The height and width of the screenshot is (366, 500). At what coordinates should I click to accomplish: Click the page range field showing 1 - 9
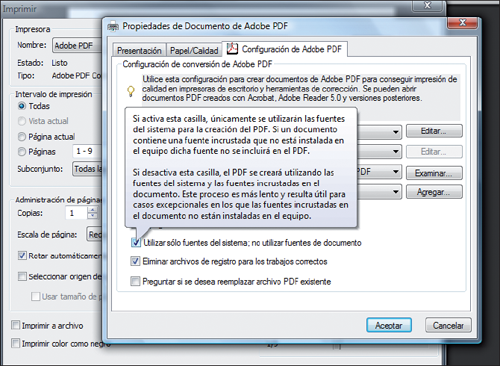point(87,151)
